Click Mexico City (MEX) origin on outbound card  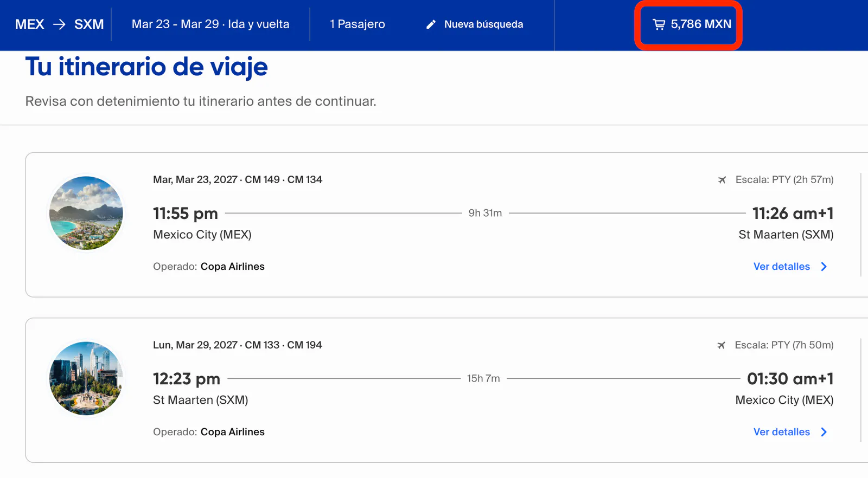click(x=202, y=235)
